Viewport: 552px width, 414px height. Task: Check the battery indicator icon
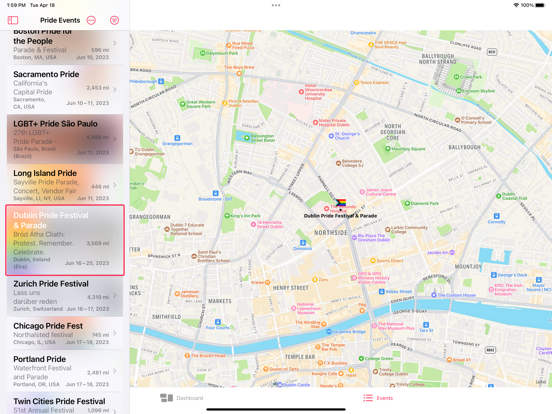click(x=540, y=5)
